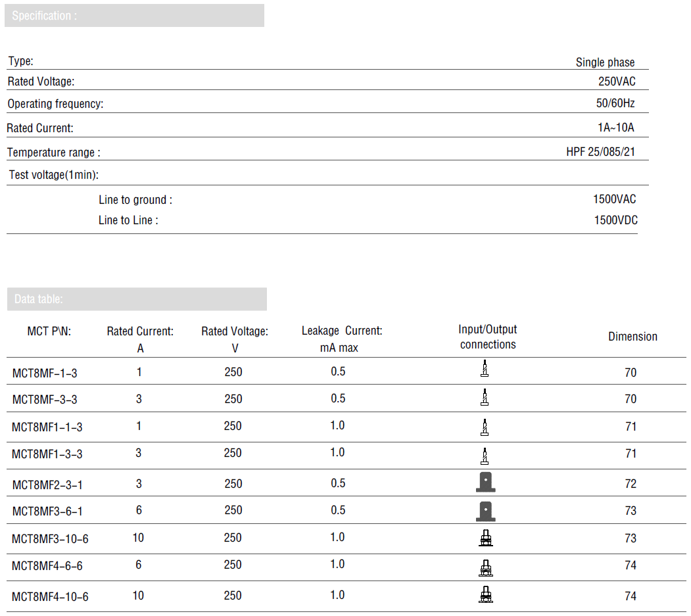Select the screw terminal icon for MCT8MF4-6-6

pyautogui.click(x=486, y=566)
